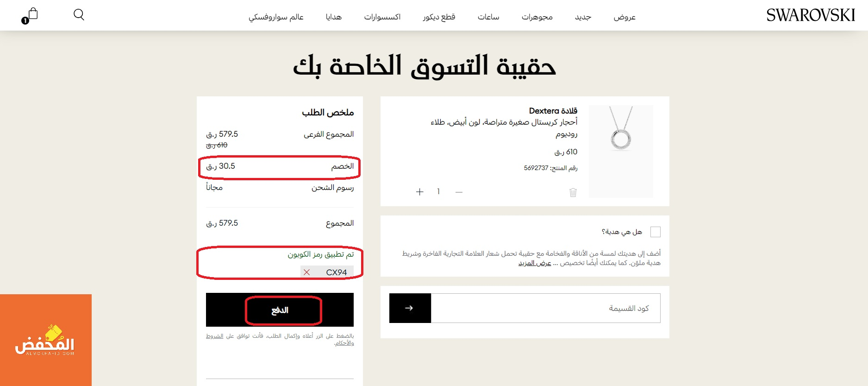868x386 pixels.
Task: Open the 'ساعات' menu
Action: [488, 17]
